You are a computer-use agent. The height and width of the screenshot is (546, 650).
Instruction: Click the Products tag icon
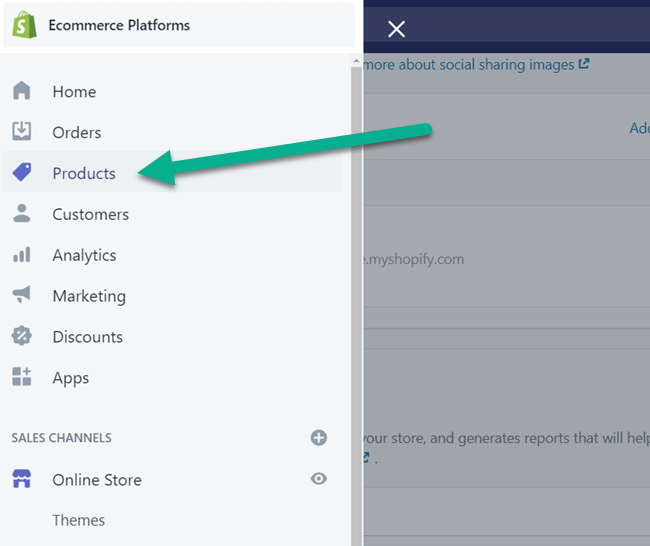coord(22,173)
